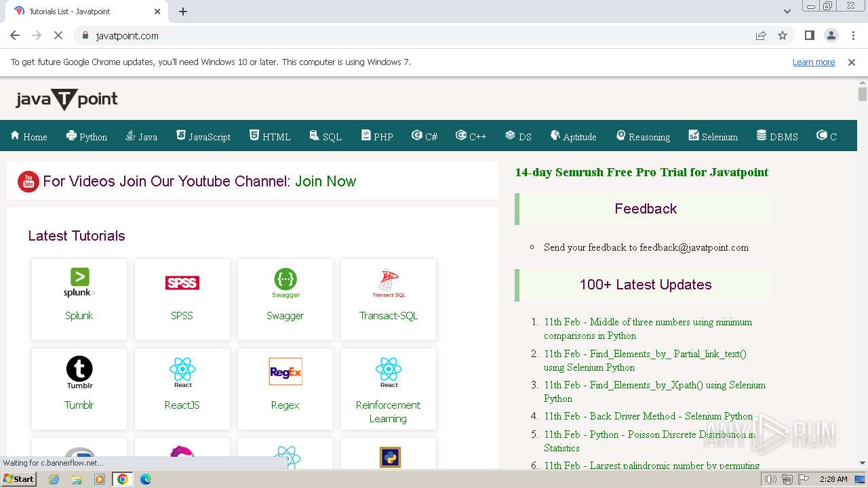Open Windows Explorer folder in taskbar
The image size is (868, 488).
point(77,479)
